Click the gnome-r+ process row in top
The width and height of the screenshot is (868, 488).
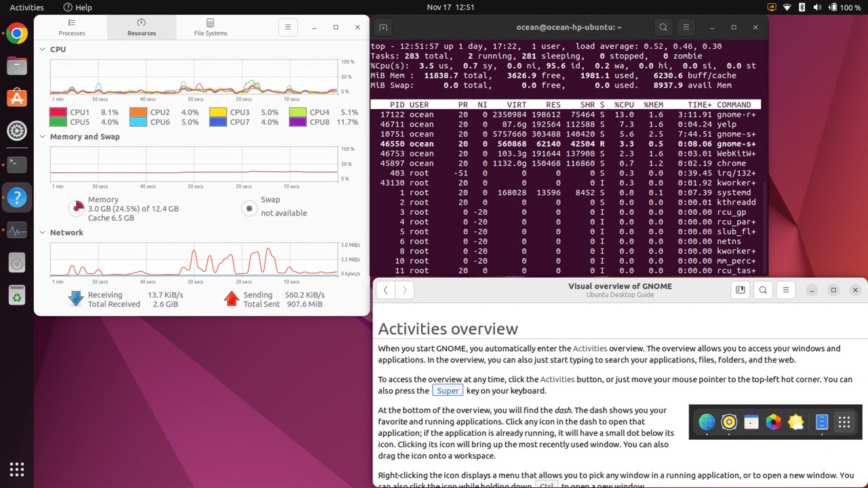565,115
